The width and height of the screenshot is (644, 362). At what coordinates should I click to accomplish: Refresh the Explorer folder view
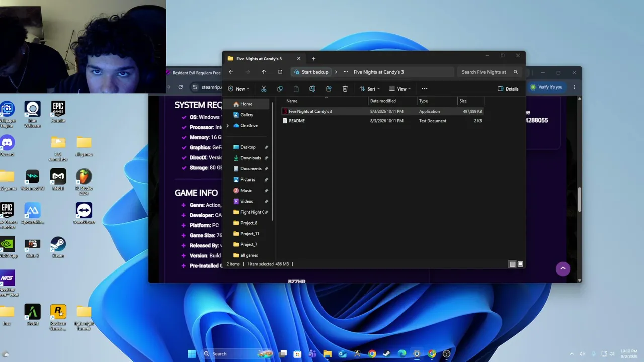tap(280, 72)
